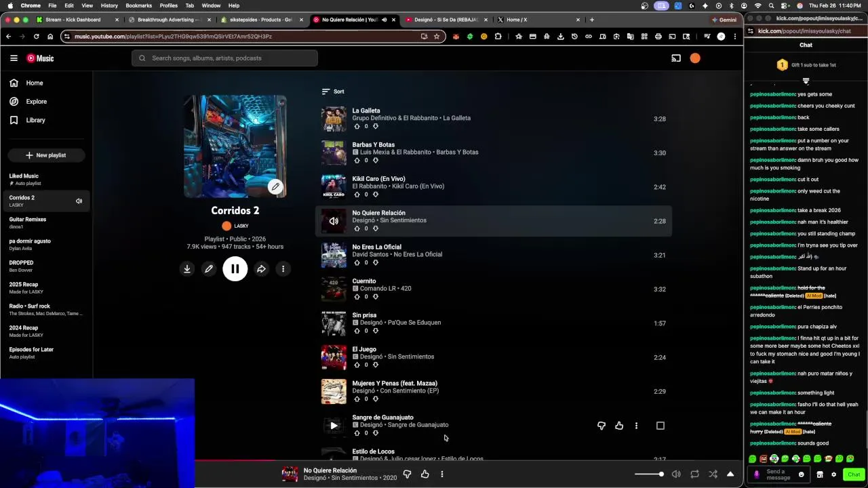Click the green Chat send button
This screenshot has height=488, width=868.
(x=854, y=474)
